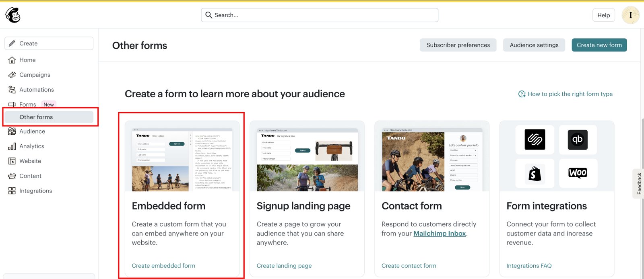
Task: Click the help icon beside How to pick
Action: [x=522, y=94]
